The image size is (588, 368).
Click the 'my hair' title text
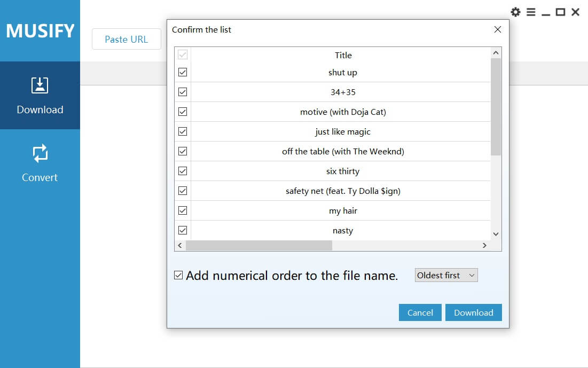click(x=343, y=211)
